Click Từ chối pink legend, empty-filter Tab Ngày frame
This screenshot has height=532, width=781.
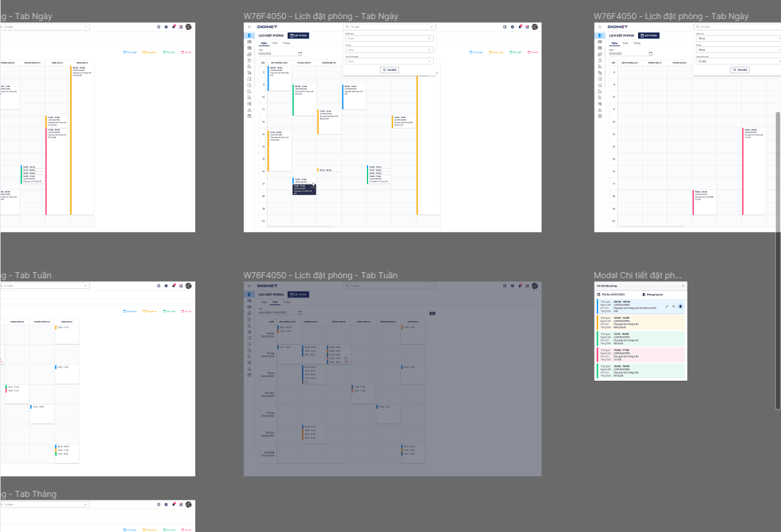tap(533, 52)
